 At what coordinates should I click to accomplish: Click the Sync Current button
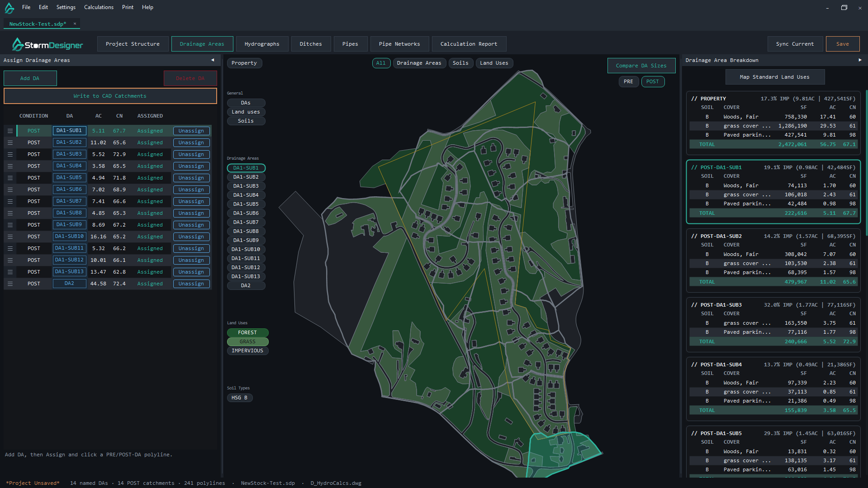pyautogui.click(x=795, y=44)
